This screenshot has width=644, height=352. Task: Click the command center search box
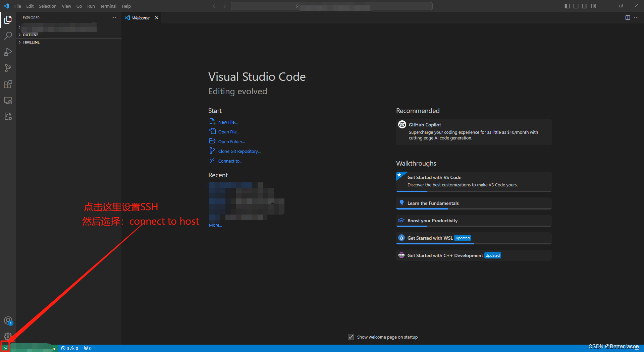[331, 6]
